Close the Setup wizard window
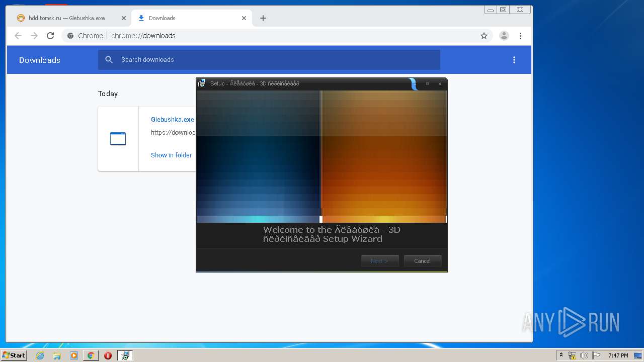The width and height of the screenshot is (644, 362). pos(440,83)
